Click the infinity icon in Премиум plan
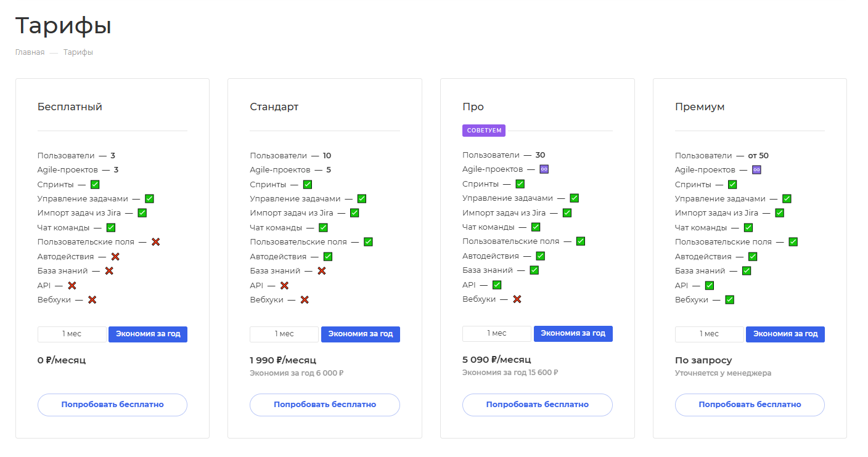Screen dimensions: 868x457 click(756, 170)
